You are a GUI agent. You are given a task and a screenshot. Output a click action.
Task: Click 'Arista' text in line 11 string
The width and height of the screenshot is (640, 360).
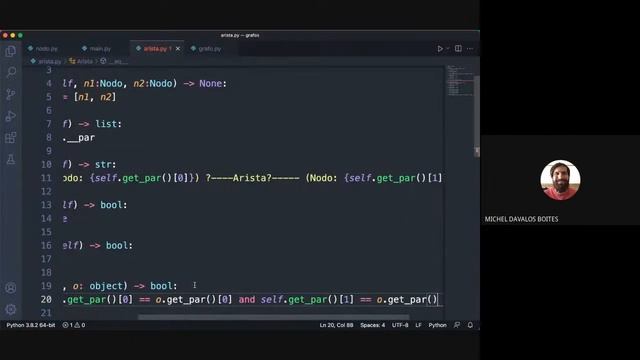249,178
